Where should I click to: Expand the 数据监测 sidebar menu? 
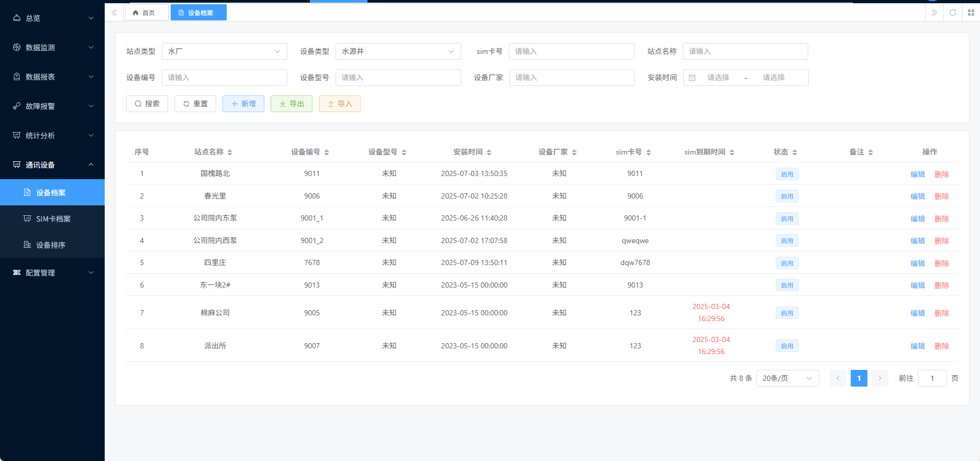52,48
